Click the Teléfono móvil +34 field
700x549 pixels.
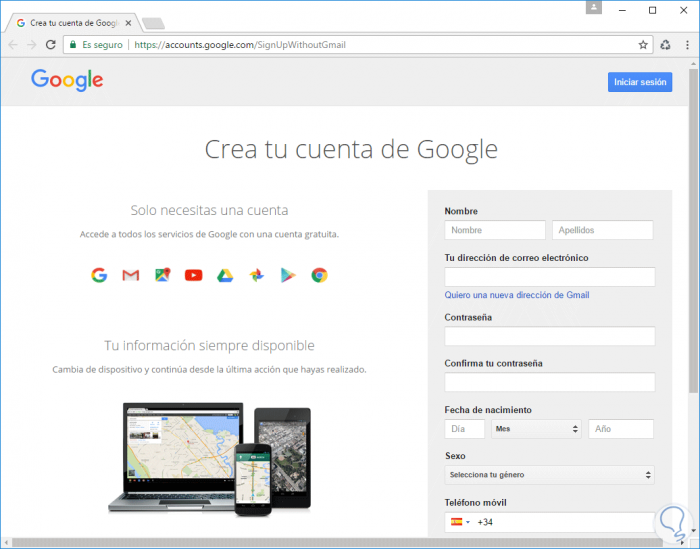(550, 522)
